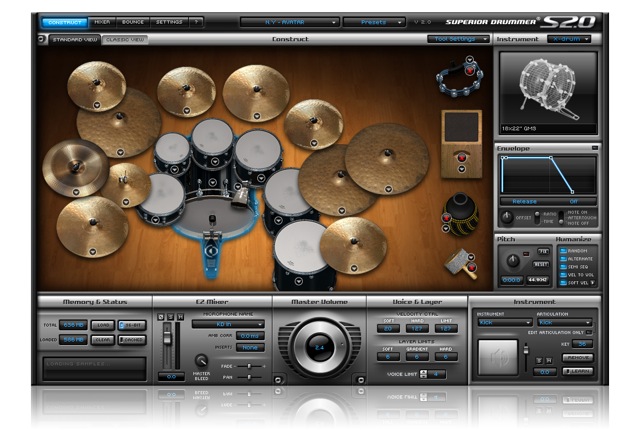Viewport: 640px width, 430px height.
Task: Toggle the Alternate humanize option
Action: point(563,259)
